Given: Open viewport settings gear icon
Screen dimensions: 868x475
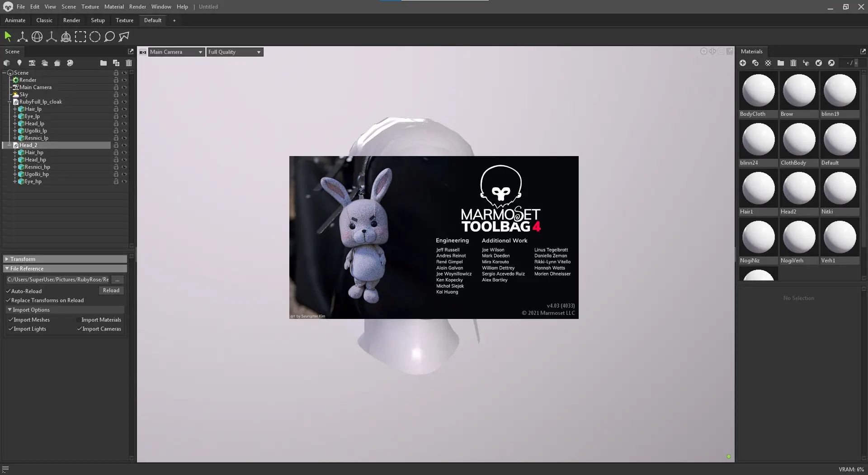Looking at the screenshot, I should (x=703, y=52).
